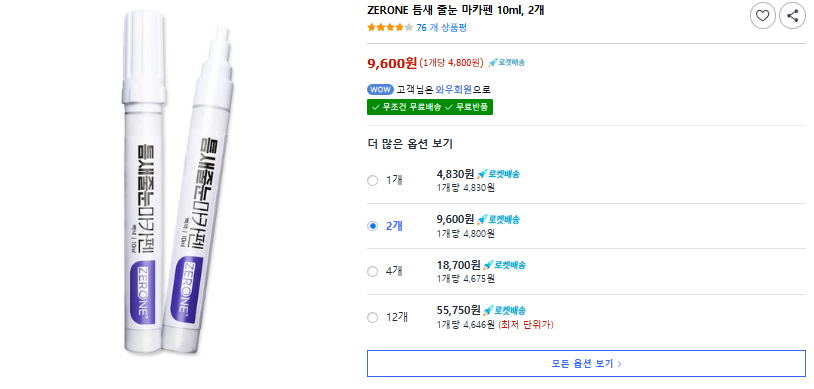Open the 76 개 상품평 reviews link
Viewport: 814px width, 389px height.
pyautogui.click(x=441, y=28)
